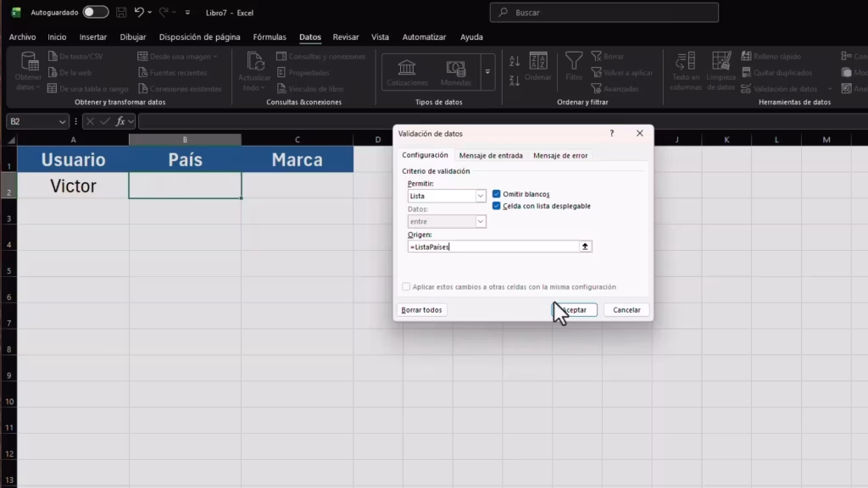Click the Select All corner triangle
This screenshot has height=488, width=868.
click(11, 140)
